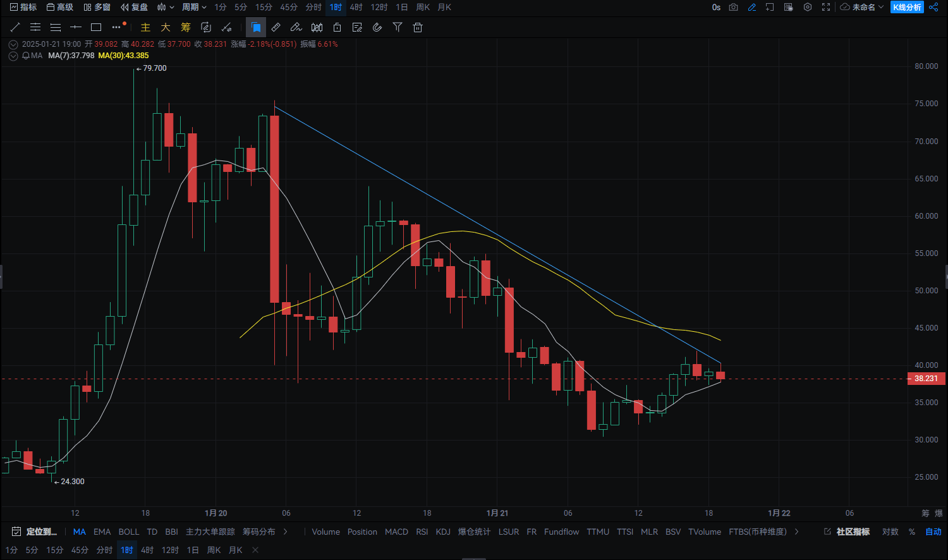The height and width of the screenshot is (560, 948).
Task: Click the rectangle drawing tool
Action: pyautogui.click(x=96, y=27)
